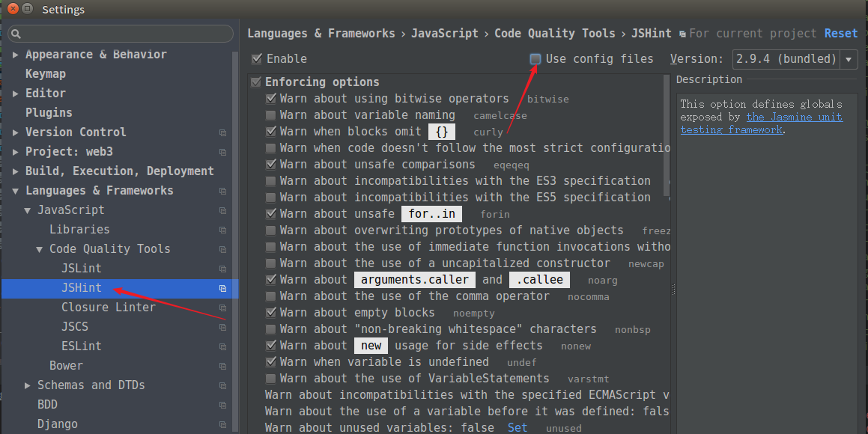Expand the Appearance & Behavior node

pos(16,55)
